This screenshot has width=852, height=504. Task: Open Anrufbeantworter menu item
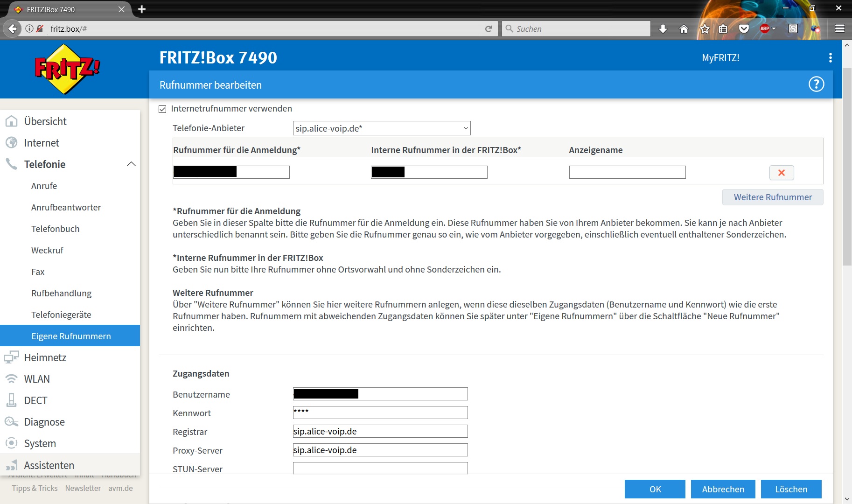pos(66,207)
